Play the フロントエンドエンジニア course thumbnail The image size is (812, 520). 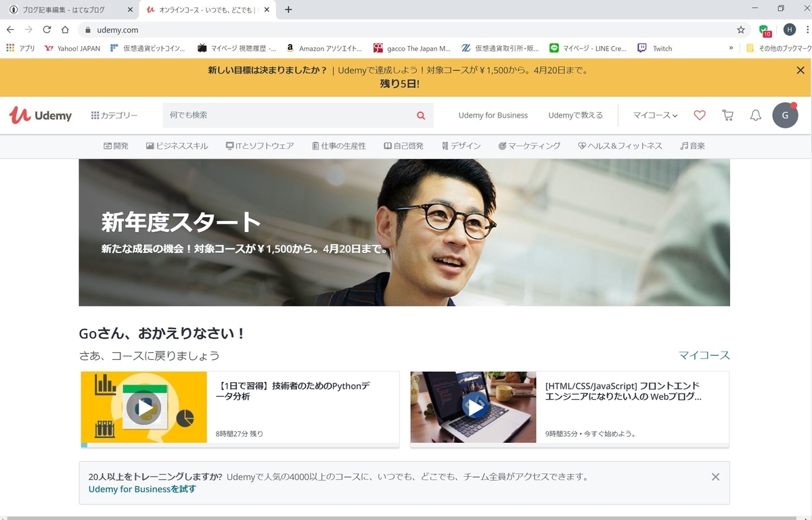[473, 407]
